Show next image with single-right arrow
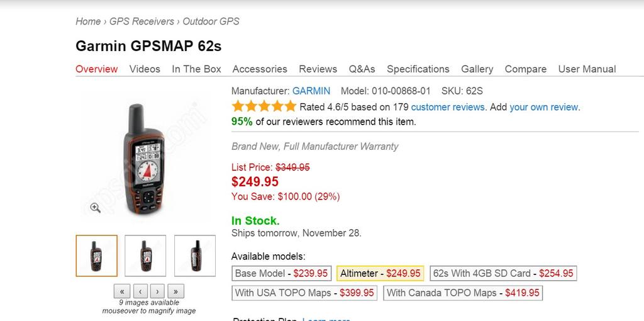The width and height of the screenshot is (644, 321). click(157, 291)
